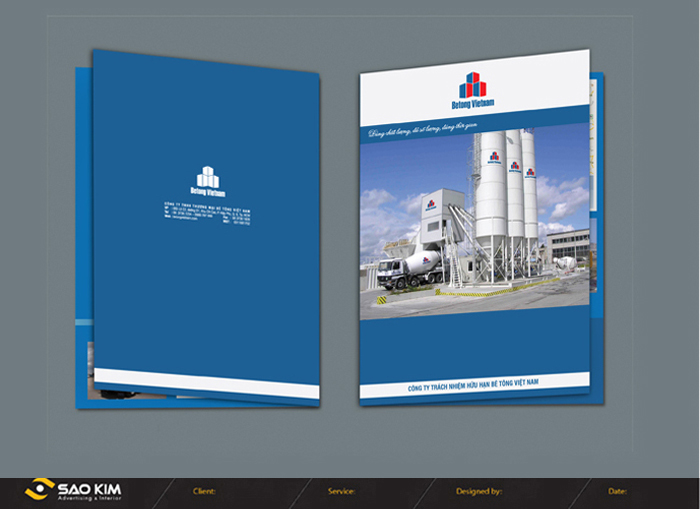
Task: Click the logo on the mixing plant building
Action: pos(430,205)
